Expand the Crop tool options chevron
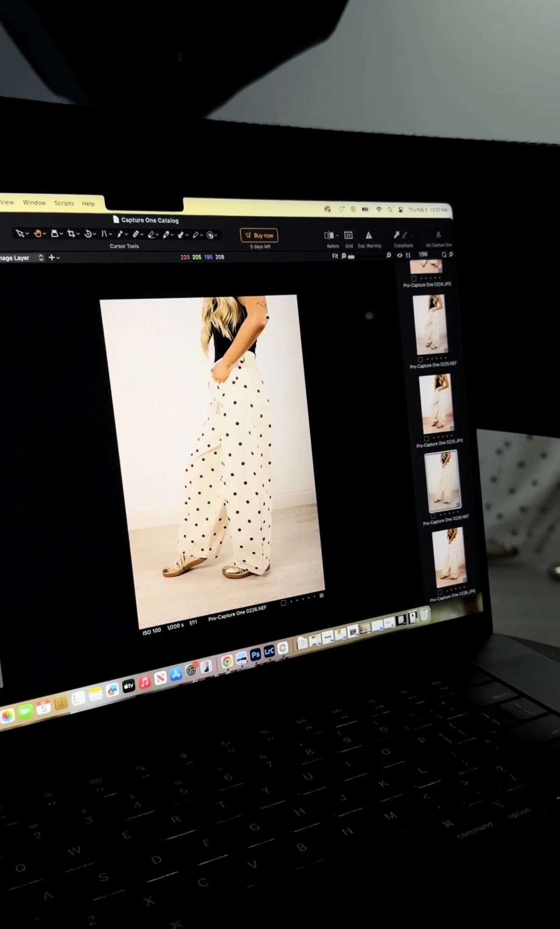This screenshot has height=929, width=560. click(x=78, y=234)
